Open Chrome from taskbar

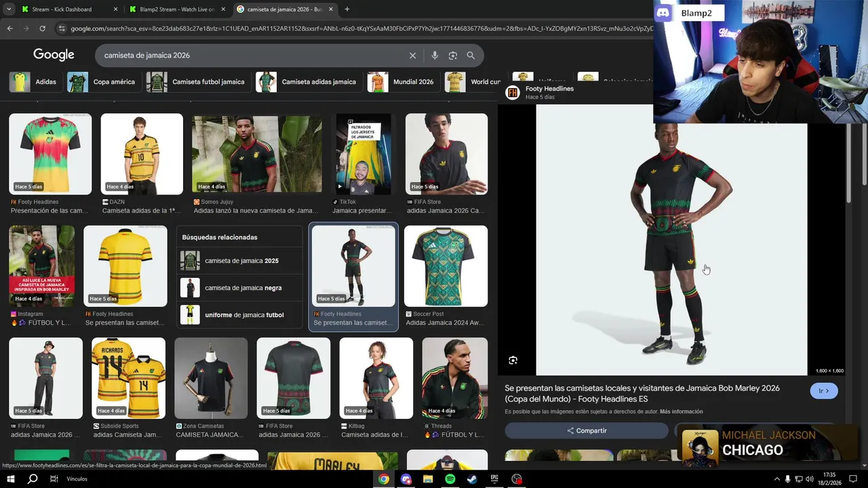(384, 479)
